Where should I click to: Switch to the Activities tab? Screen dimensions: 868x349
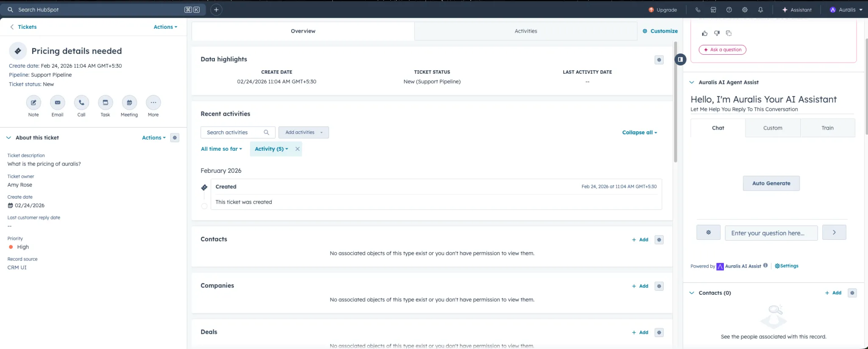(x=526, y=31)
